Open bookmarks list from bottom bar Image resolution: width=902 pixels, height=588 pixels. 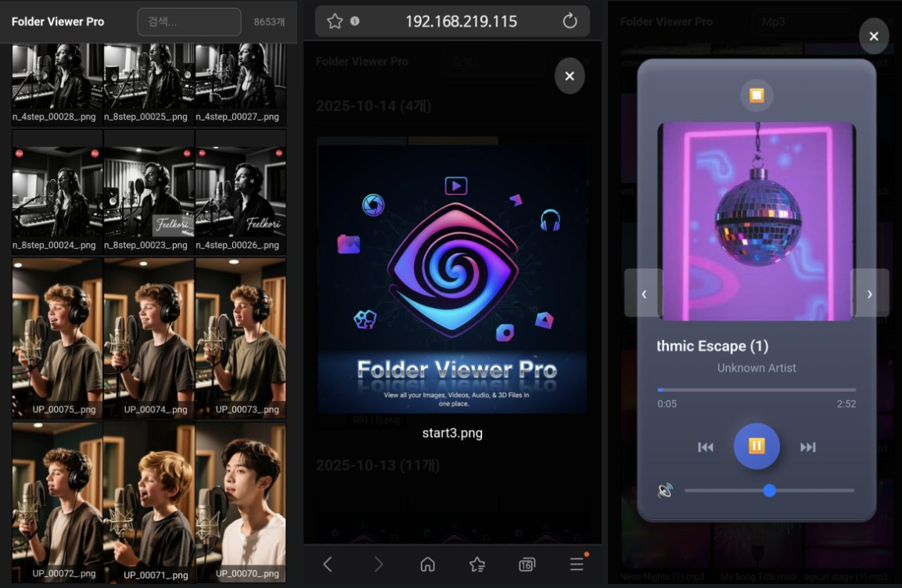click(476, 564)
